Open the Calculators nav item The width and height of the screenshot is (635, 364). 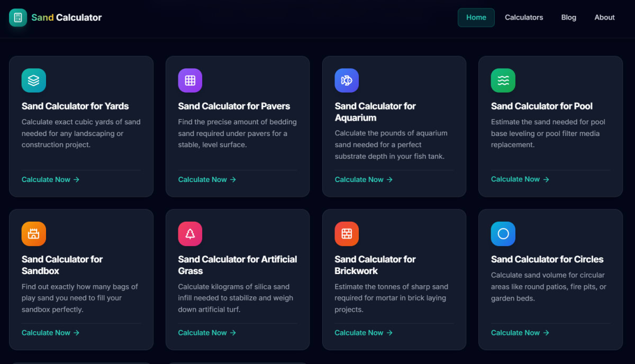(x=524, y=17)
